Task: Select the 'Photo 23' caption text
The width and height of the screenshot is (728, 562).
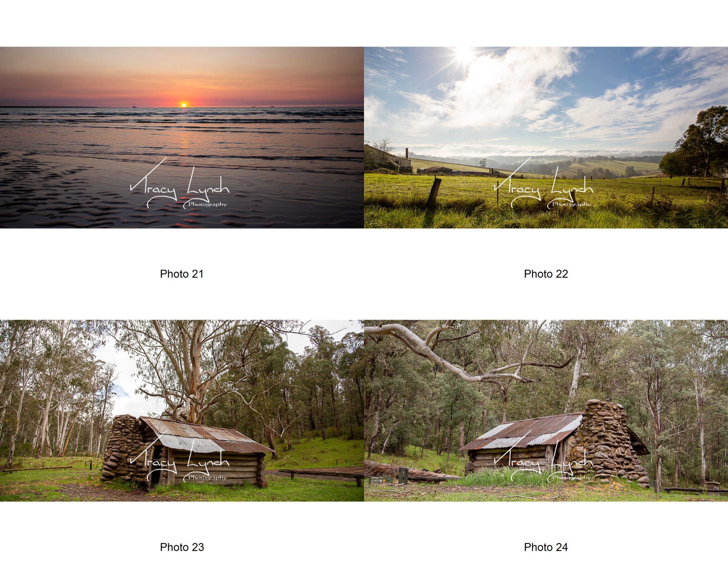Action: [x=182, y=547]
